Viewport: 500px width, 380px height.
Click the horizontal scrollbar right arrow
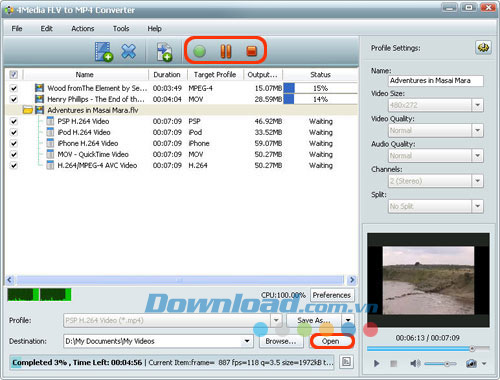pyautogui.click(x=352, y=280)
